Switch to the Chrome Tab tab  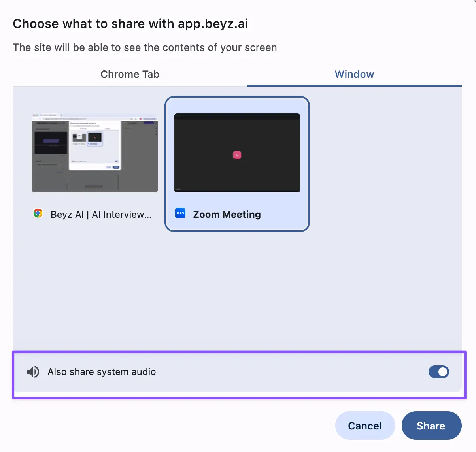130,74
